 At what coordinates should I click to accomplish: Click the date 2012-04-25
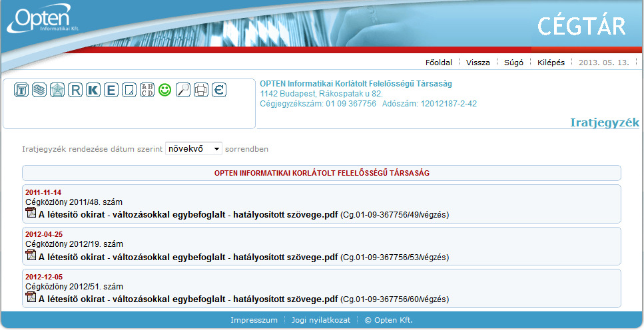(x=44, y=234)
